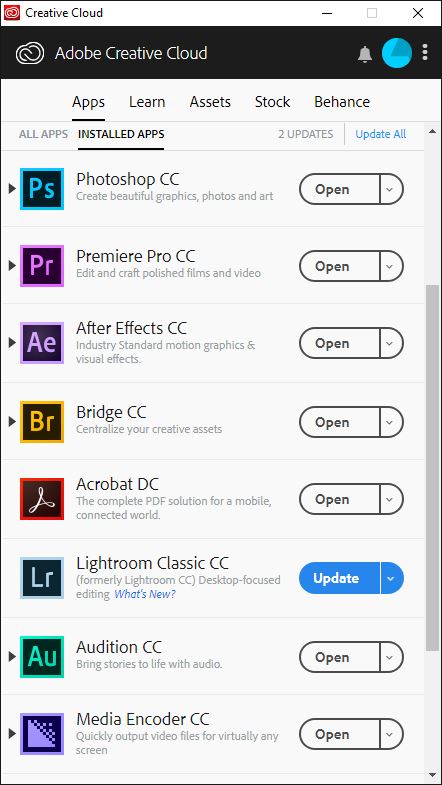The width and height of the screenshot is (442, 785).
Task: Switch to the Assets tab
Action: pyautogui.click(x=210, y=102)
